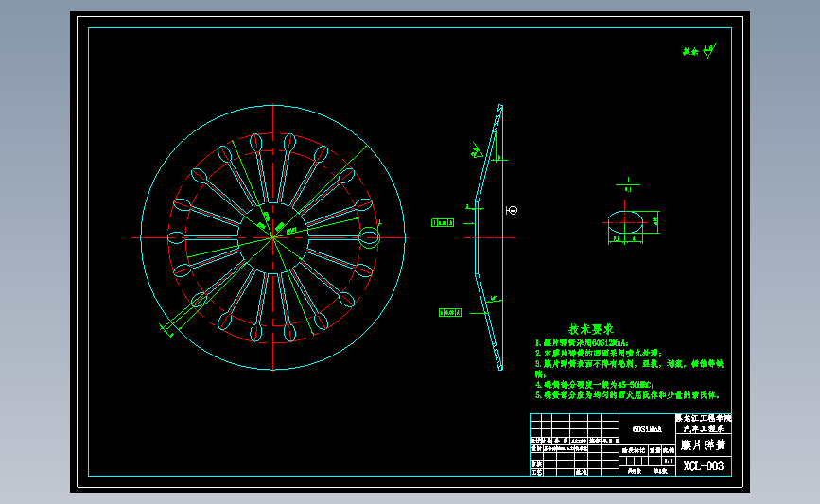Select requirement line 4 with 45-50HRC hardness
This screenshot has height=504, width=820.
coord(594,385)
